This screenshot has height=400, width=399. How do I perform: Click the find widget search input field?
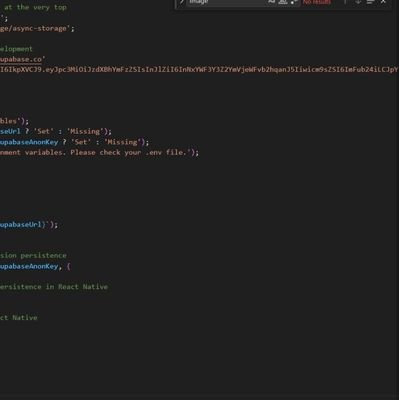coord(227,2)
